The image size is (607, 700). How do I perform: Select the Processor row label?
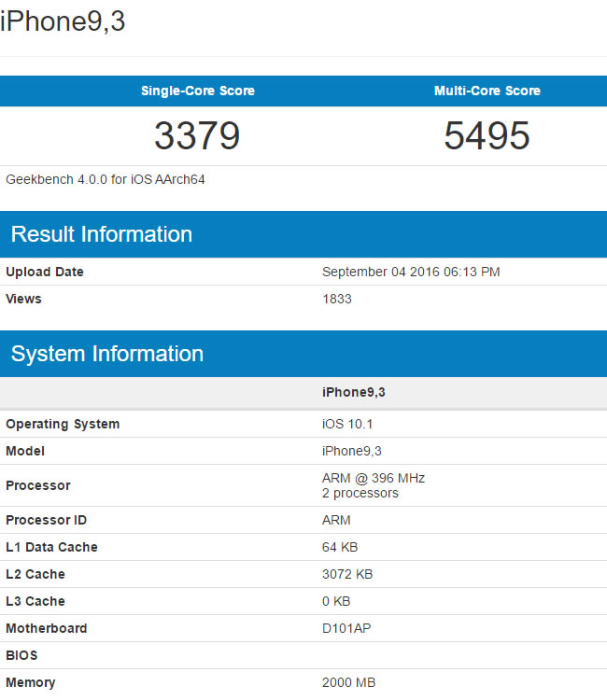(x=38, y=485)
